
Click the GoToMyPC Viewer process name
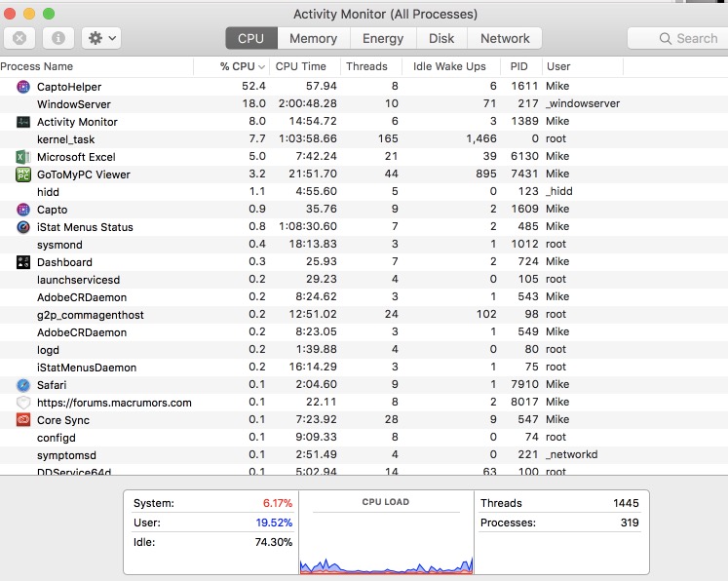(x=84, y=174)
